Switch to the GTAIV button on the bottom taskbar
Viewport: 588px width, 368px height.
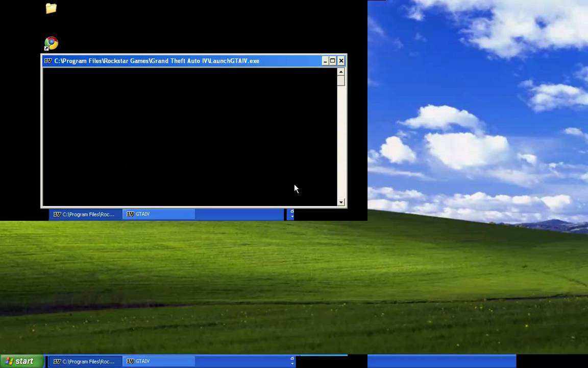pos(159,361)
